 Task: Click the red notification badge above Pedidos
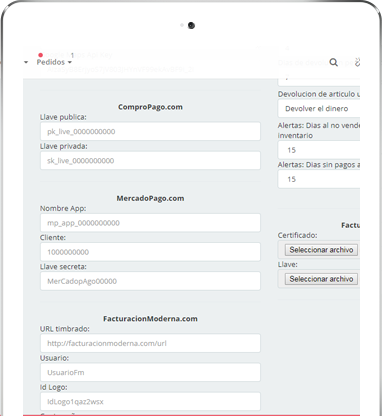click(x=40, y=55)
